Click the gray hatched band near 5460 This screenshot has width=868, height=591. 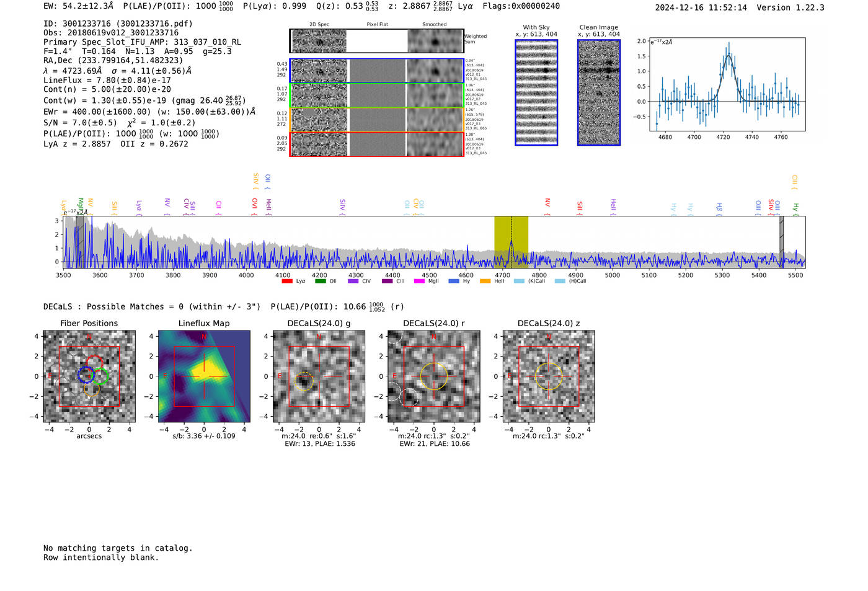[781, 242]
